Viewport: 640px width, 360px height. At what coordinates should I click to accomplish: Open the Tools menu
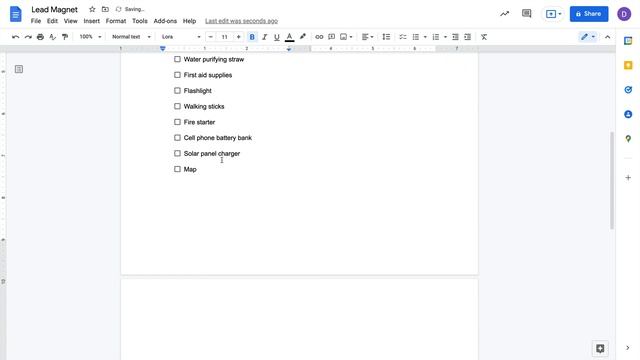point(140,21)
